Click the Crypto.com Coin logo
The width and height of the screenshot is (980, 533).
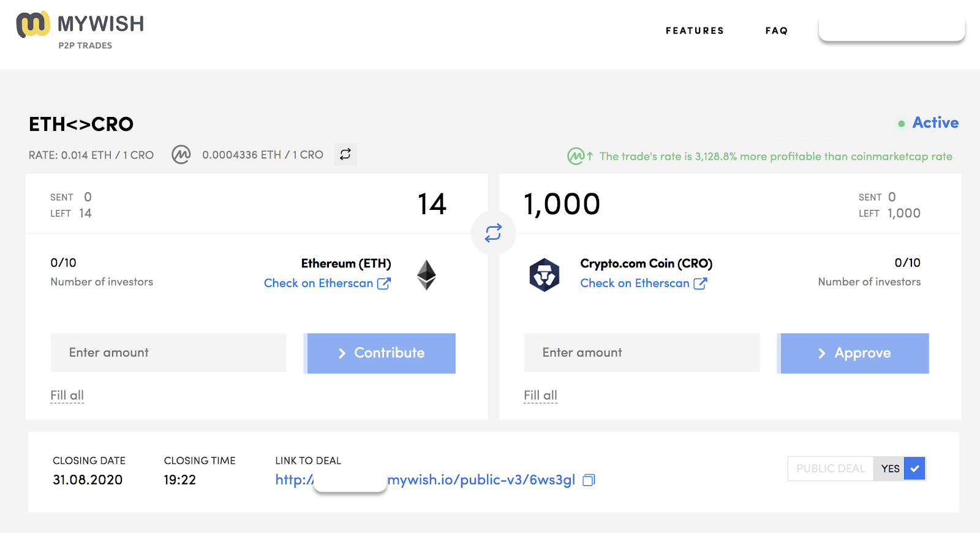(545, 275)
